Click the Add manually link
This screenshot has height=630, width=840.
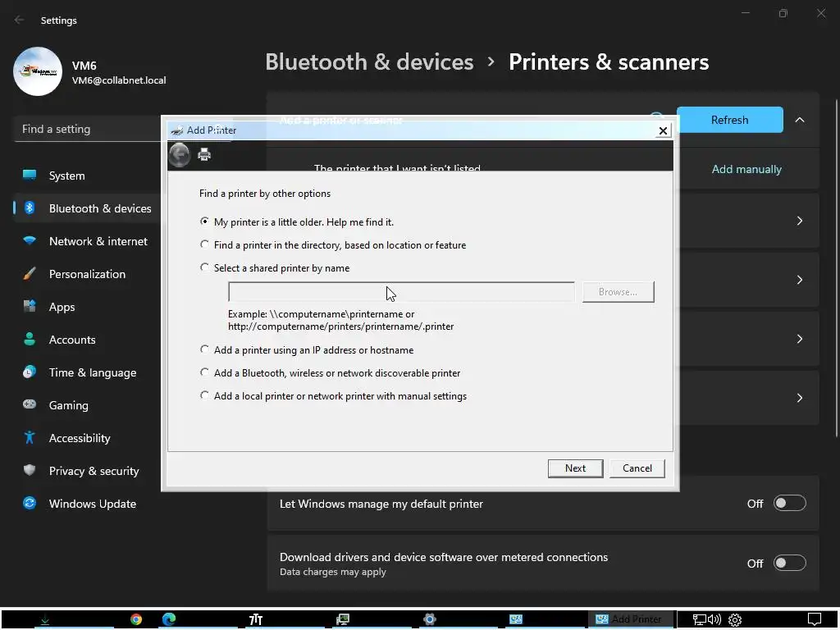pyautogui.click(x=746, y=169)
